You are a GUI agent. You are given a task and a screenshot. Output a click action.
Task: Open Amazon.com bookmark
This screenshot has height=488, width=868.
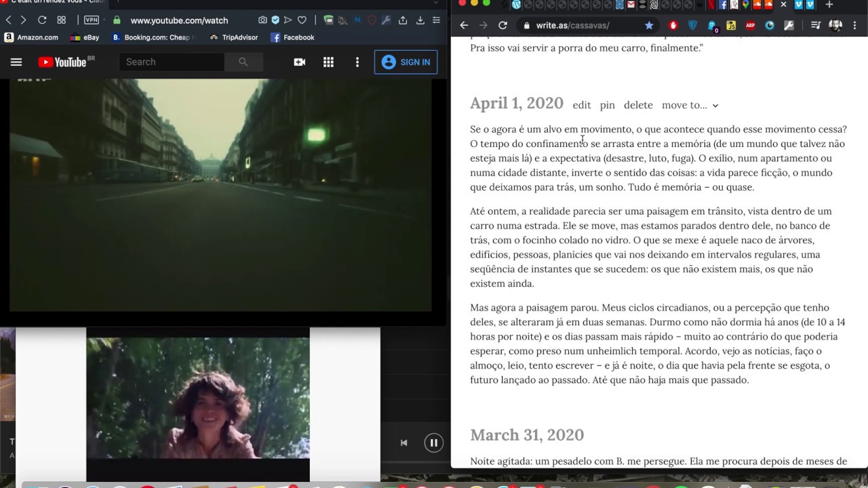pos(31,37)
